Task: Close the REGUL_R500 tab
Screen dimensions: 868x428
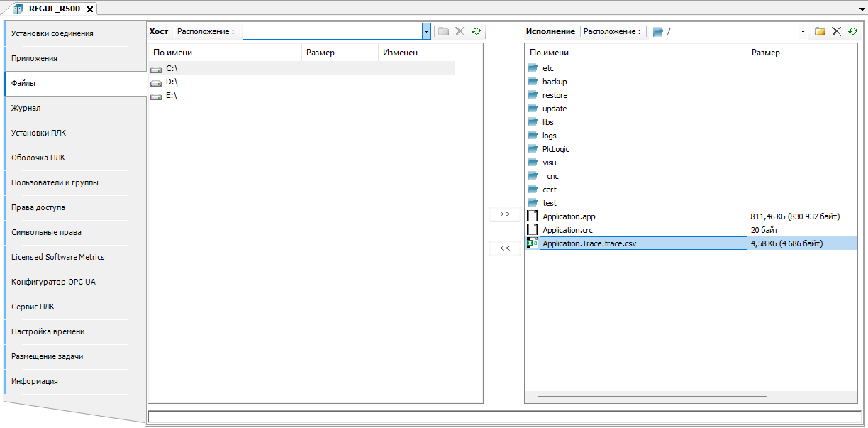Action: point(90,9)
